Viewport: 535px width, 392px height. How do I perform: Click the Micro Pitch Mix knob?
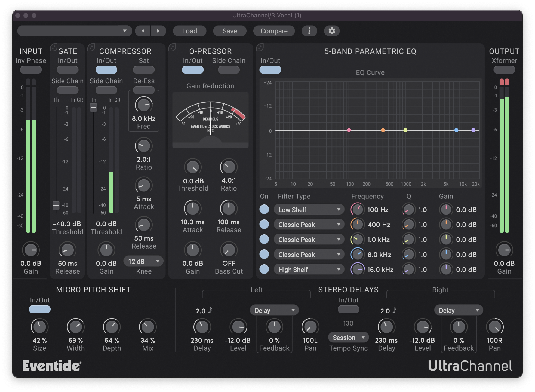[x=147, y=327]
